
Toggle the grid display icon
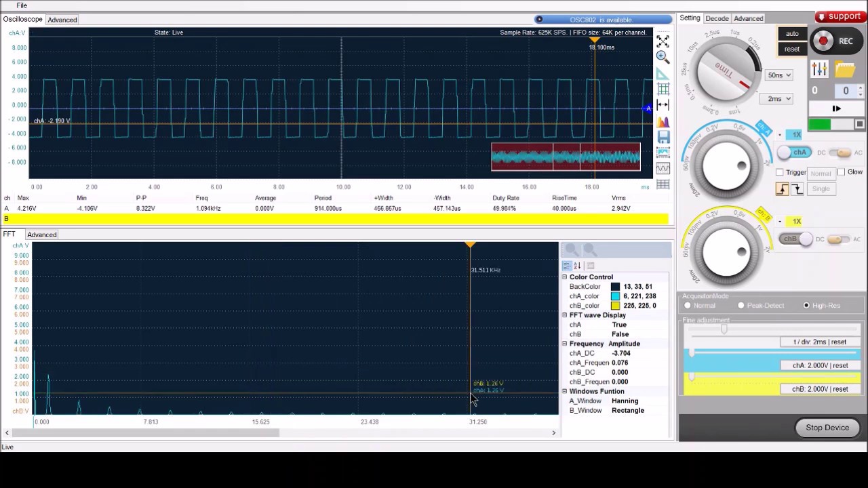tap(663, 89)
